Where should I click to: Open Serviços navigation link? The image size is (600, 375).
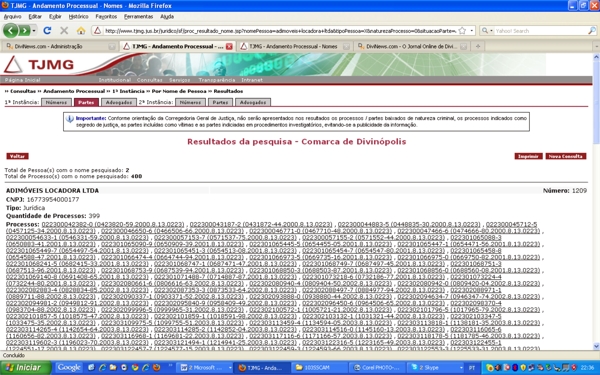(180, 80)
